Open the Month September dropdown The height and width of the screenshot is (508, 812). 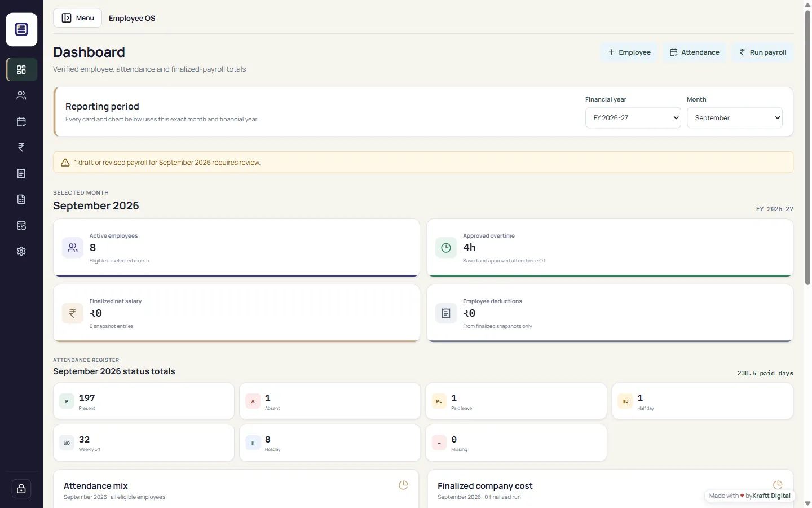(x=735, y=118)
